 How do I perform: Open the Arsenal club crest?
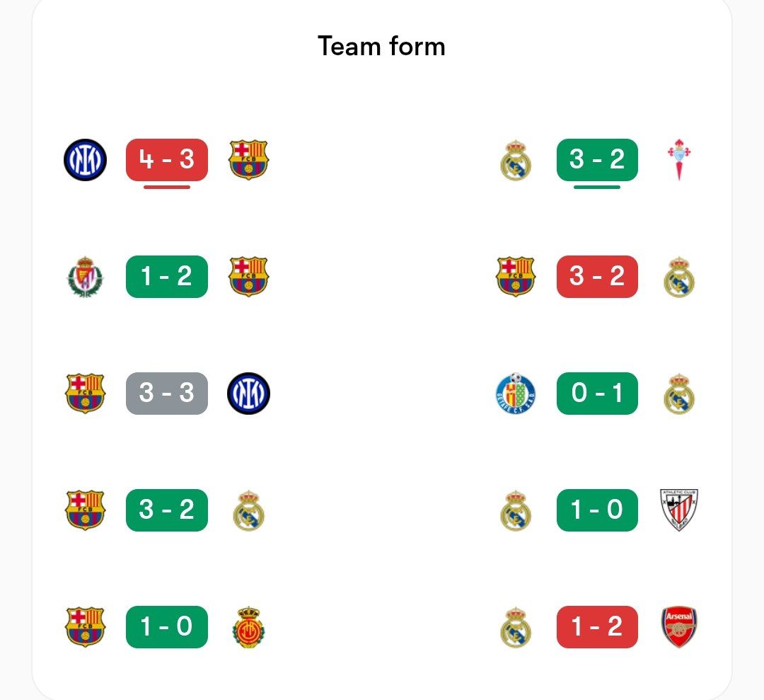click(679, 627)
